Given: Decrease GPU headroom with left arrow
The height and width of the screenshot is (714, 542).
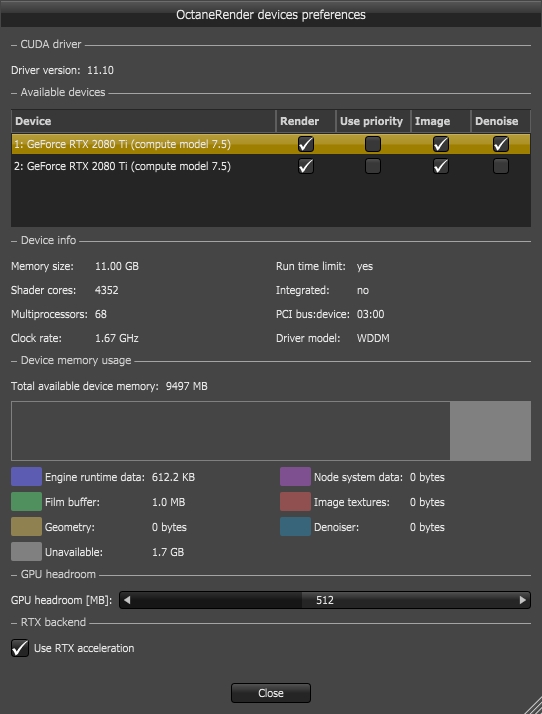Looking at the screenshot, I should [x=127, y=600].
